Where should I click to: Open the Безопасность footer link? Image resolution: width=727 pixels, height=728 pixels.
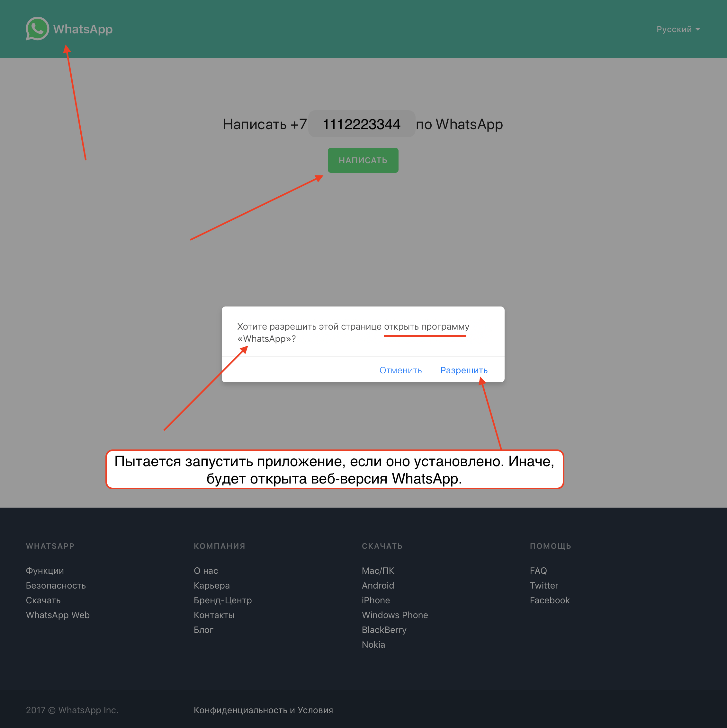pos(56,585)
